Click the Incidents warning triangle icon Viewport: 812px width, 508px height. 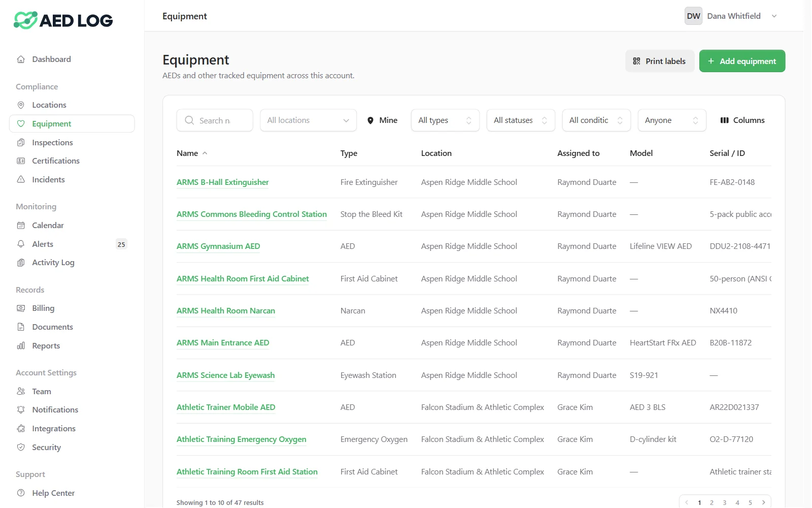tap(21, 180)
